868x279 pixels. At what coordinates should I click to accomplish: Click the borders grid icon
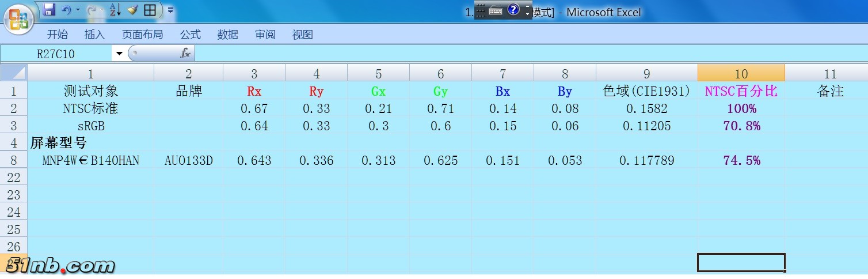click(x=150, y=10)
